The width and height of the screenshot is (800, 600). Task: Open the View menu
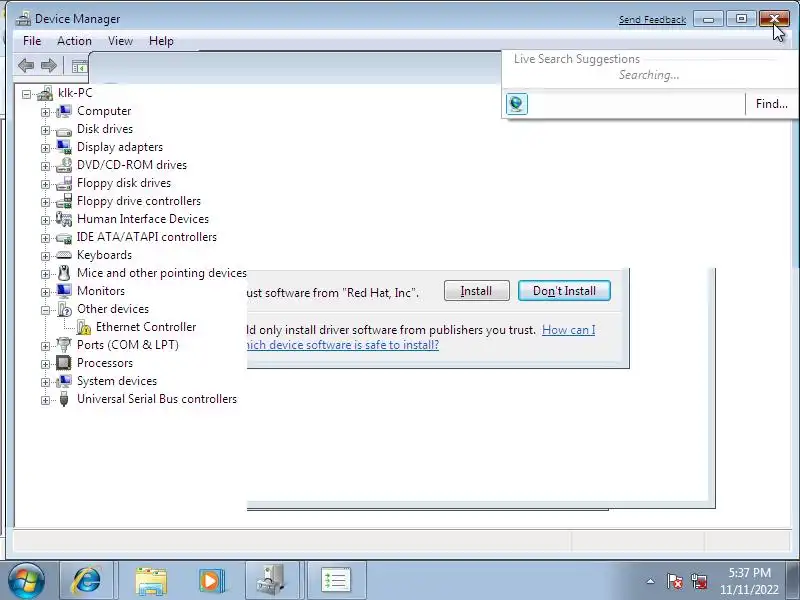tap(120, 41)
